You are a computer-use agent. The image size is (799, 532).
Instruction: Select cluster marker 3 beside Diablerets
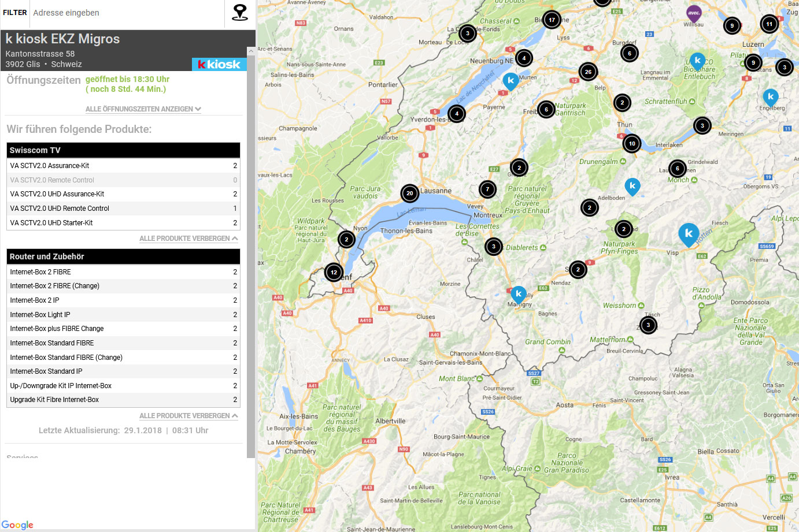pyautogui.click(x=493, y=247)
